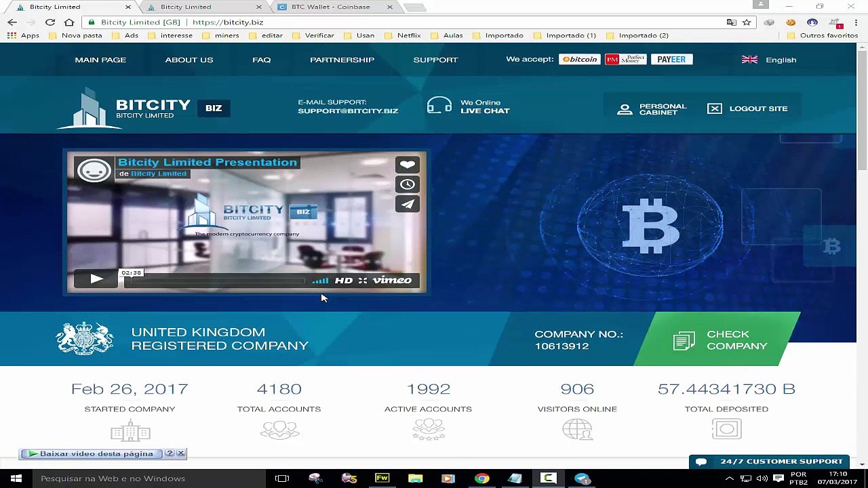Viewport: 868px width, 488px height.
Task: Adjust the video volume bars
Action: [320, 281]
